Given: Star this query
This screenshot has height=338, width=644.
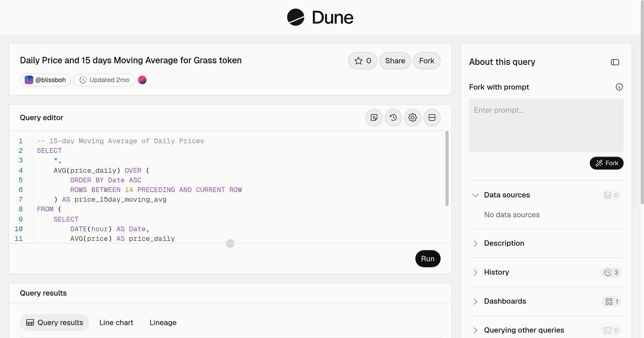Looking at the screenshot, I should [x=363, y=61].
